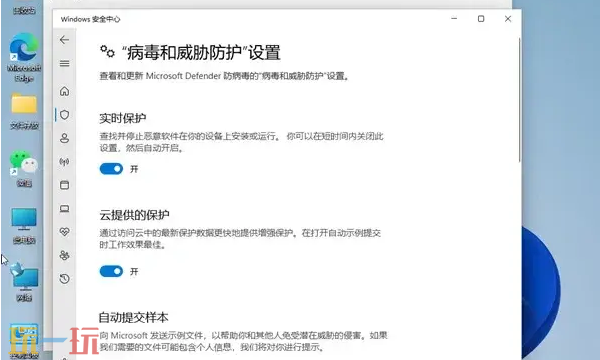The image size is (600, 360).
Task: Open Account protection person icon
Action: [64, 138]
